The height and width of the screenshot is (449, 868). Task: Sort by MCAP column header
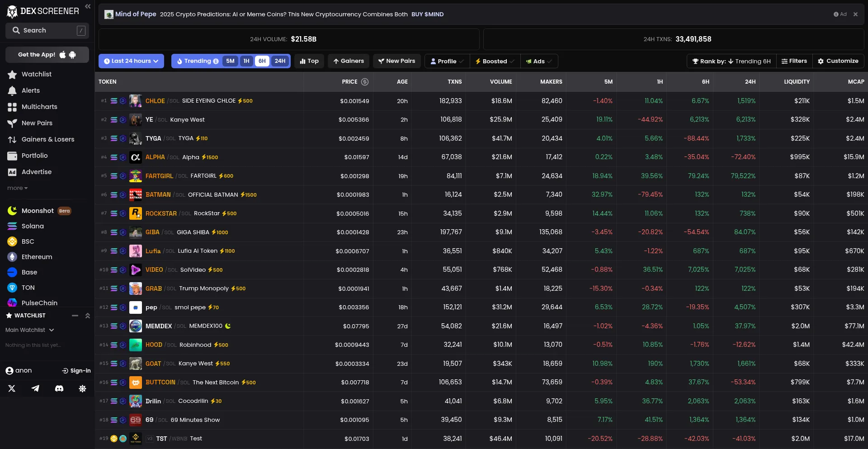(856, 82)
